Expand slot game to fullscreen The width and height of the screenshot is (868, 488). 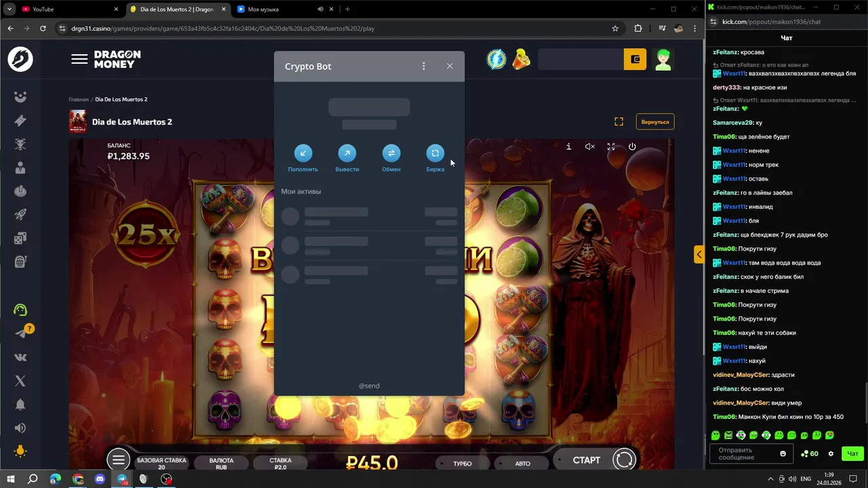(611, 146)
